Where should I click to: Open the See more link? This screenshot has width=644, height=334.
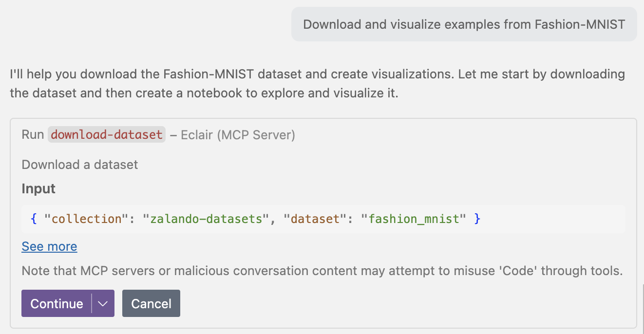(49, 247)
